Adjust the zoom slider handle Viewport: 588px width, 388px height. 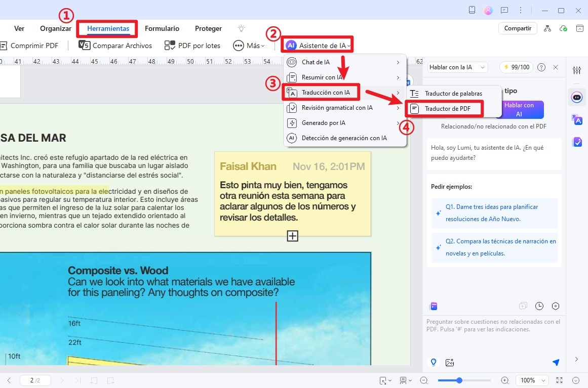coord(459,380)
